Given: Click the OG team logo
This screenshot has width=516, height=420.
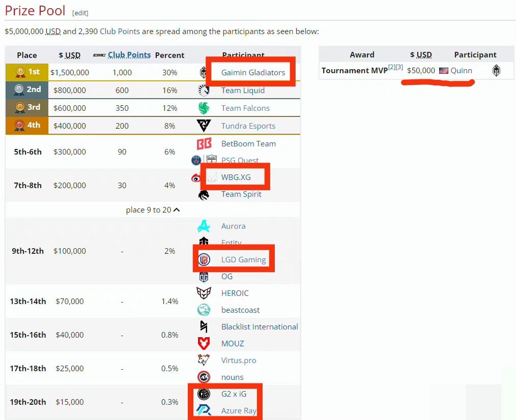Looking at the screenshot, I should 204,277.
